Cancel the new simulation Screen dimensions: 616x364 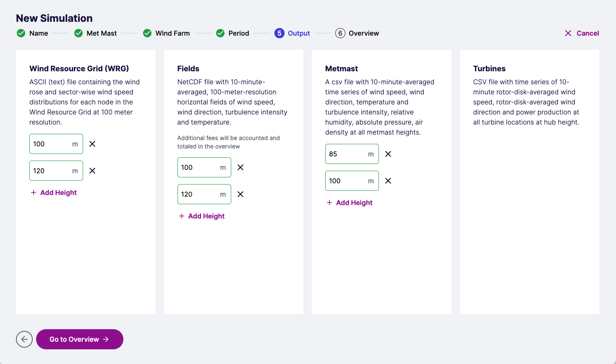click(582, 33)
